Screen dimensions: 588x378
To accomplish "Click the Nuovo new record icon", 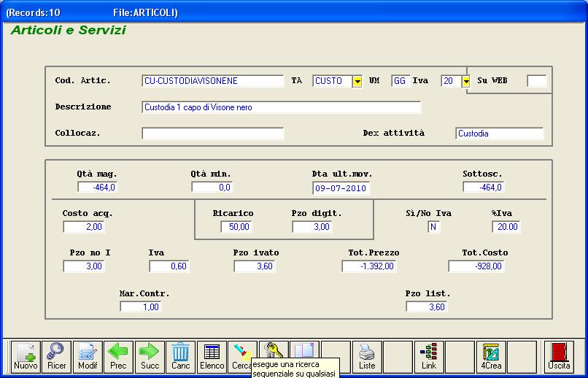I will pyautogui.click(x=26, y=357).
